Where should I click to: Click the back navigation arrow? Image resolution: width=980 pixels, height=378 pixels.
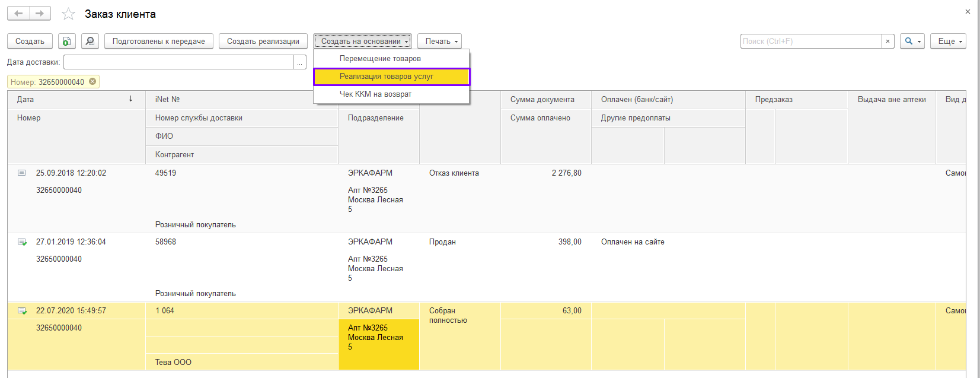(18, 14)
